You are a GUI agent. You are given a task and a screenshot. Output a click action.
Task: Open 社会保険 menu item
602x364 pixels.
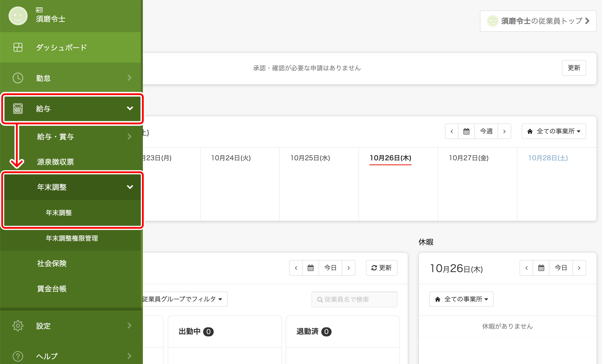(x=71, y=263)
